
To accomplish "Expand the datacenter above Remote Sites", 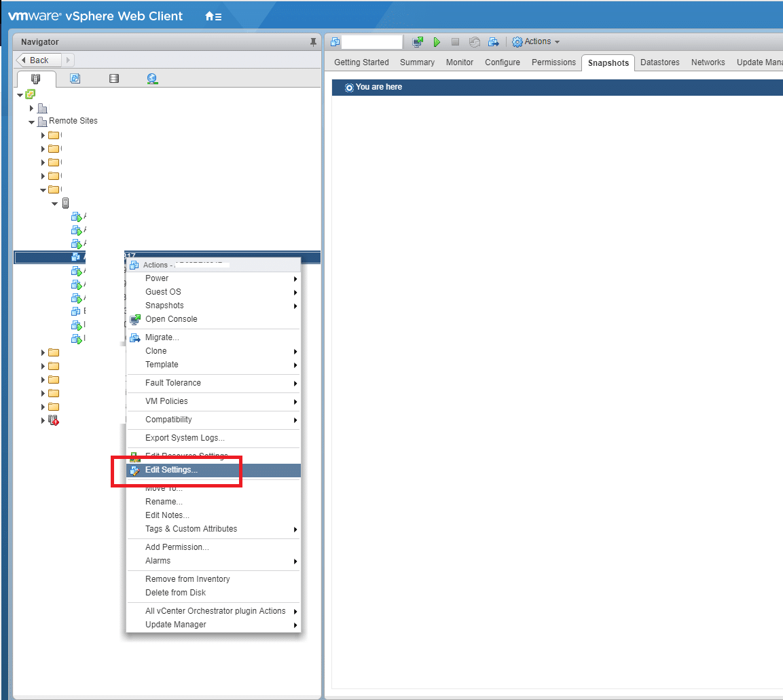I will click(31, 108).
